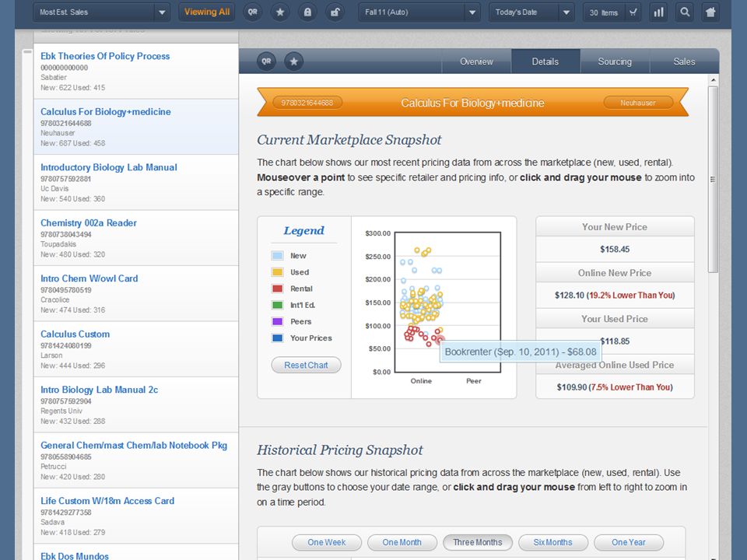Image resolution: width=747 pixels, height=560 pixels.
Task: Click the unlocked padlock icon
Action: coord(335,12)
